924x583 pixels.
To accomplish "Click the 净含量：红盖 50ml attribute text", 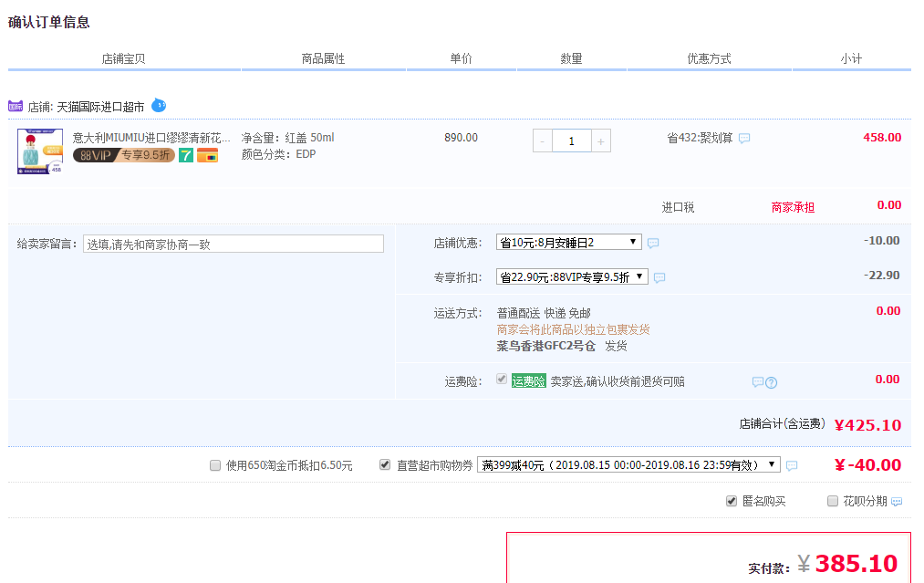I will [287, 138].
